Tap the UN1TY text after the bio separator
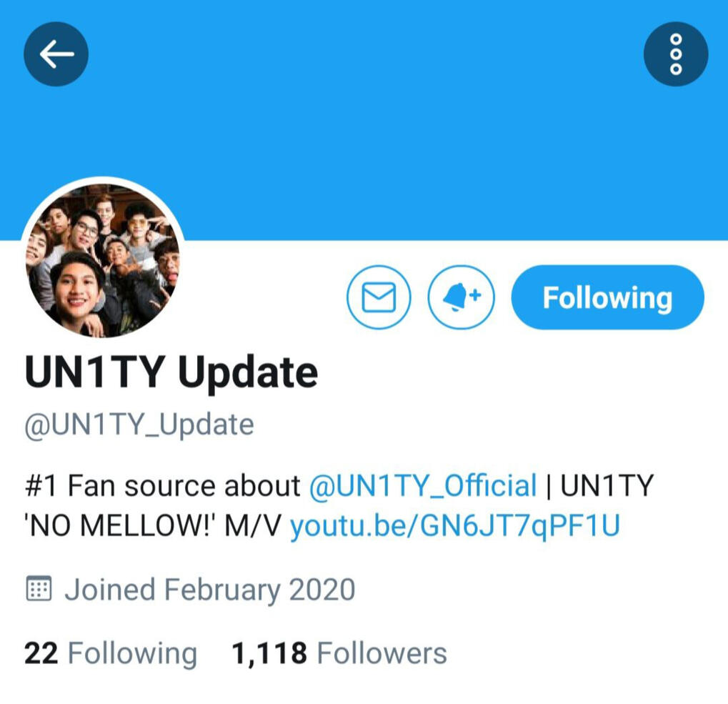This screenshot has width=728, height=704. (607, 486)
